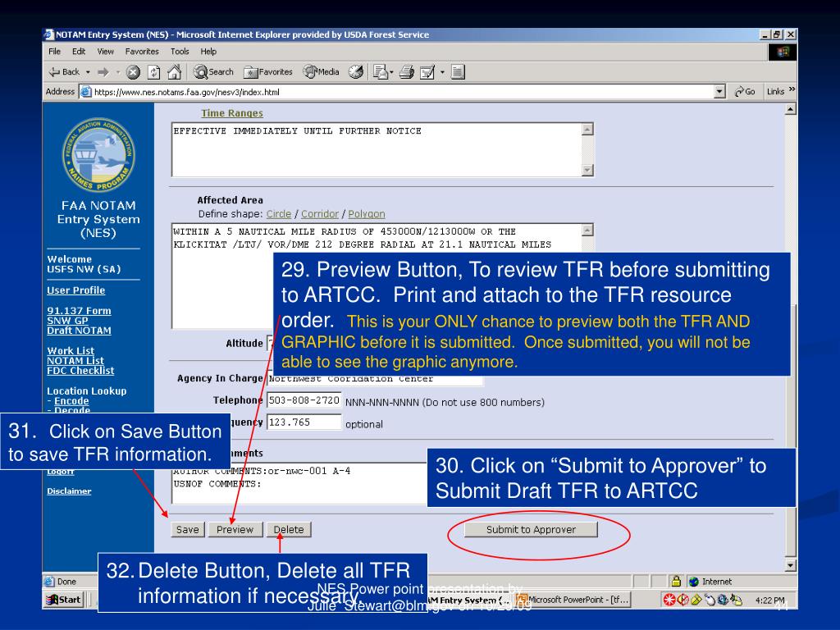
Task: Click the Internet zone globe icon
Action: (694, 582)
